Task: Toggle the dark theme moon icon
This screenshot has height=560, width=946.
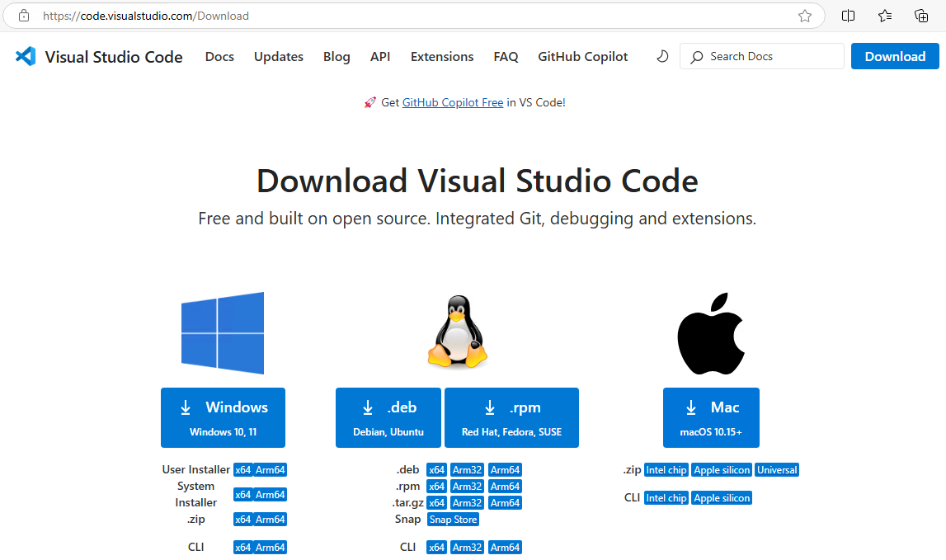Action: tap(661, 56)
